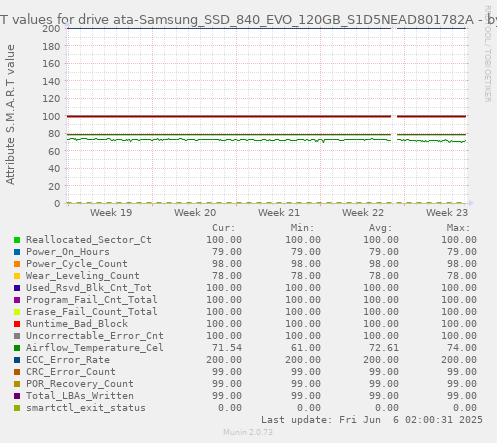Click the Uncorrectable_Error_Cnt legend label

[x=95, y=336]
